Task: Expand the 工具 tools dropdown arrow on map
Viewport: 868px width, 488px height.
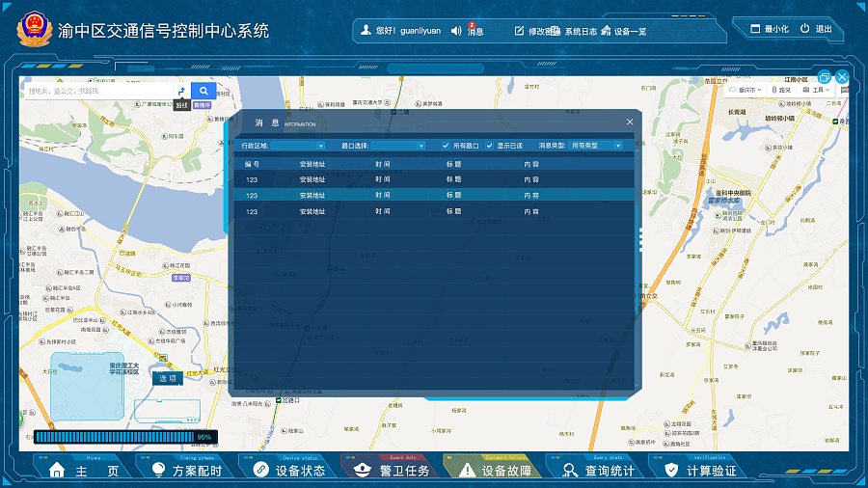Action: (827, 90)
